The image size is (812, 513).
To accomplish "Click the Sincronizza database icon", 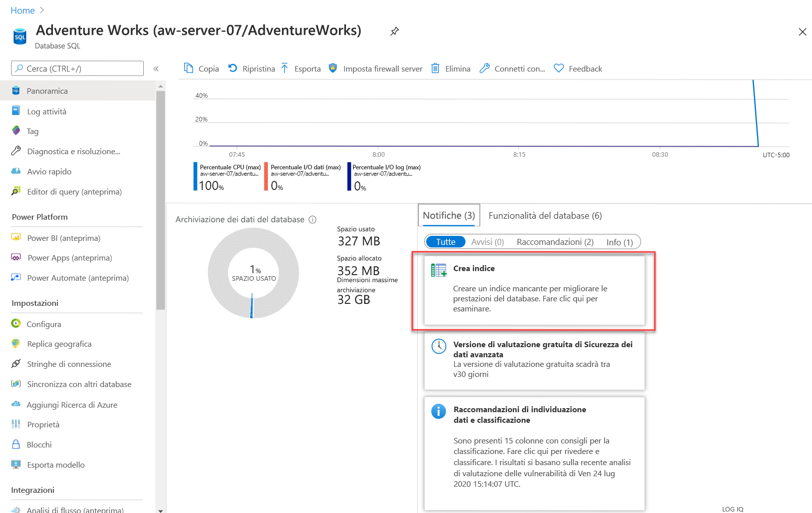I will (x=16, y=383).
